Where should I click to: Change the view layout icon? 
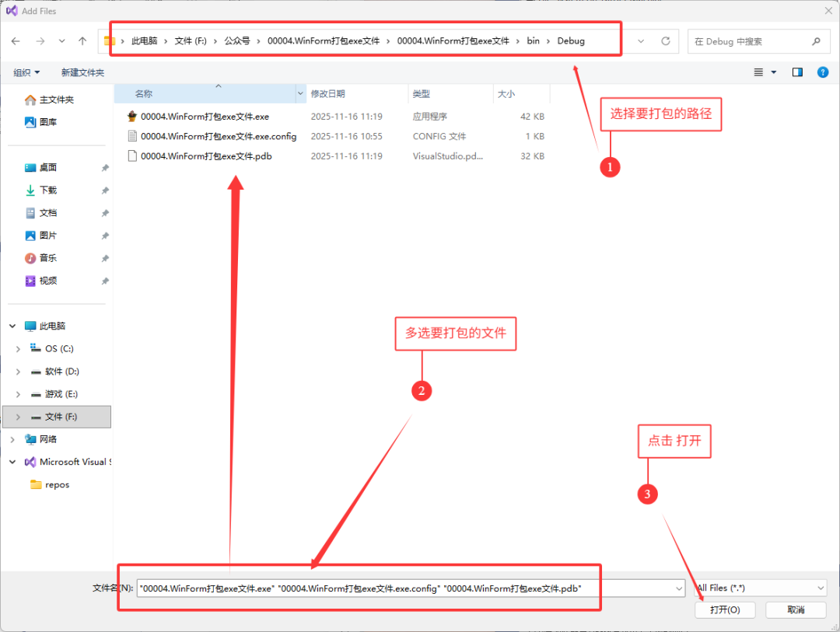click(758, 72)
